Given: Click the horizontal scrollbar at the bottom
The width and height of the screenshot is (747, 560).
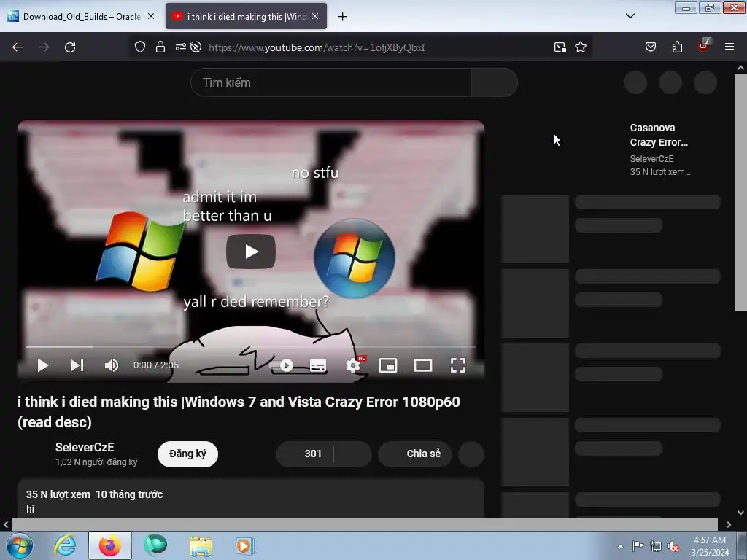Looking at the screenshot, I should 365,524.
